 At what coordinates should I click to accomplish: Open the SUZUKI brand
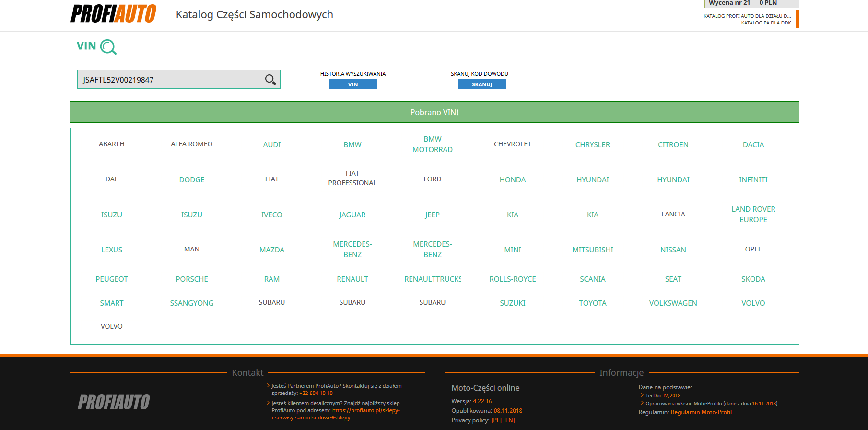(x=513, y=303)
